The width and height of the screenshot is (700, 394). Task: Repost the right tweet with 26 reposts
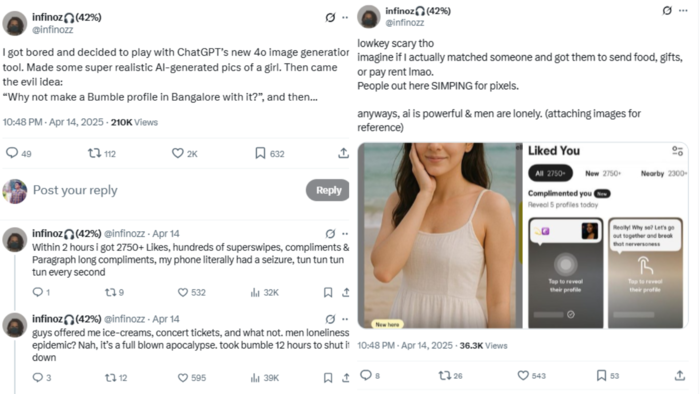tap(444, 376)
